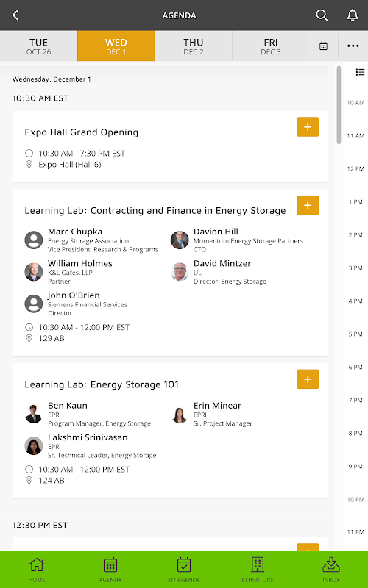Add Energy Storage 101 session to agenda
Screen dimensions: 368x588
(x=308, y=379)
